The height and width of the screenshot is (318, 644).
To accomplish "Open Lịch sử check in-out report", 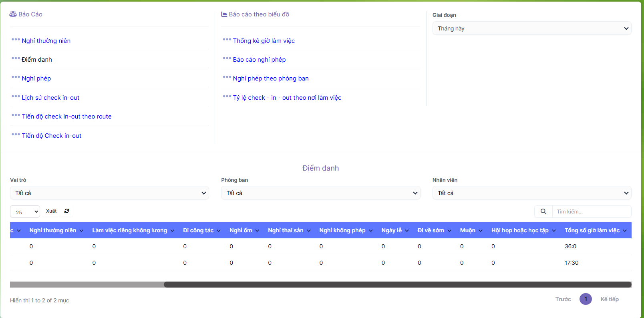I will click(50, 98).
